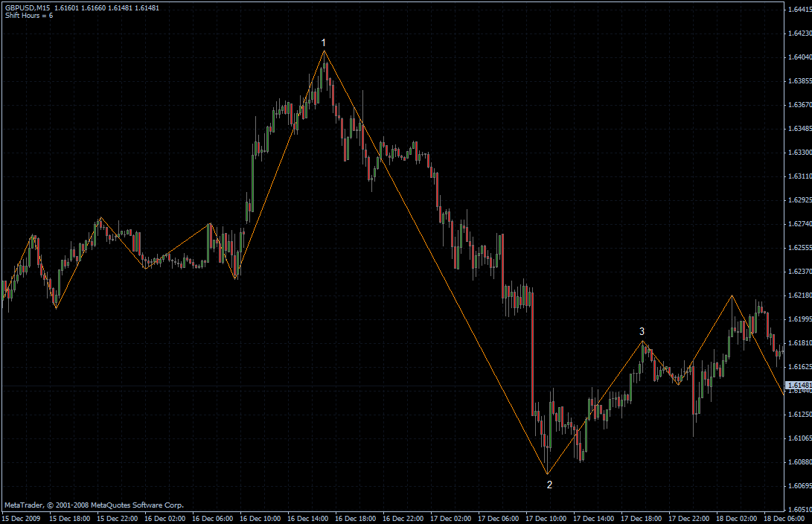Click the '17 Dec 06:00' time axis label
The width and height of the screenshot is (812, 524).
498,518
